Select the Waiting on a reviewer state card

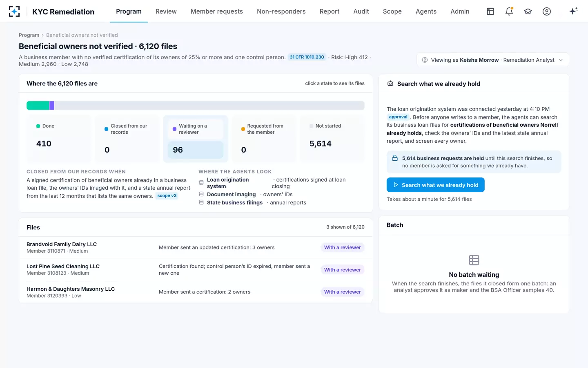click(196, 139)
